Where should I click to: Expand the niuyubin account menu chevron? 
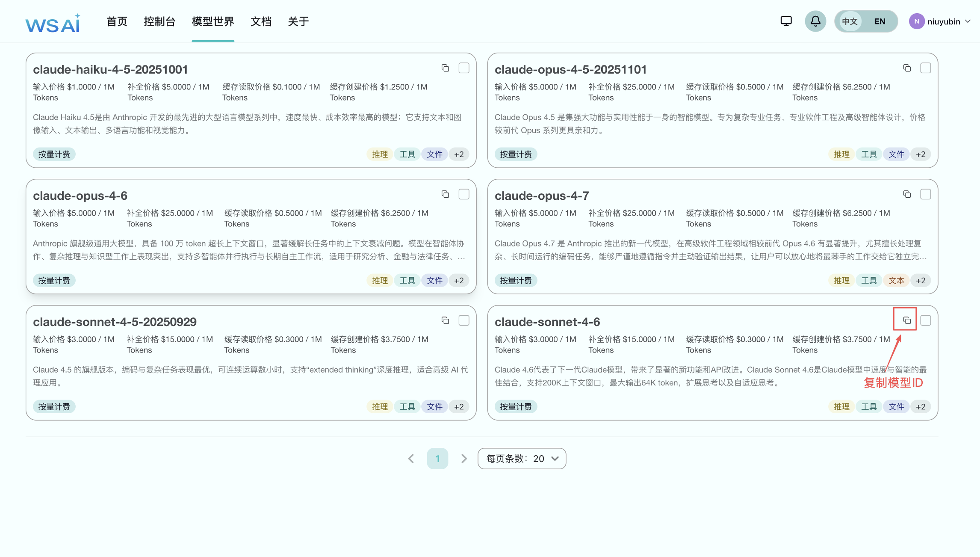pyautogui.click(x=968, y=21)
